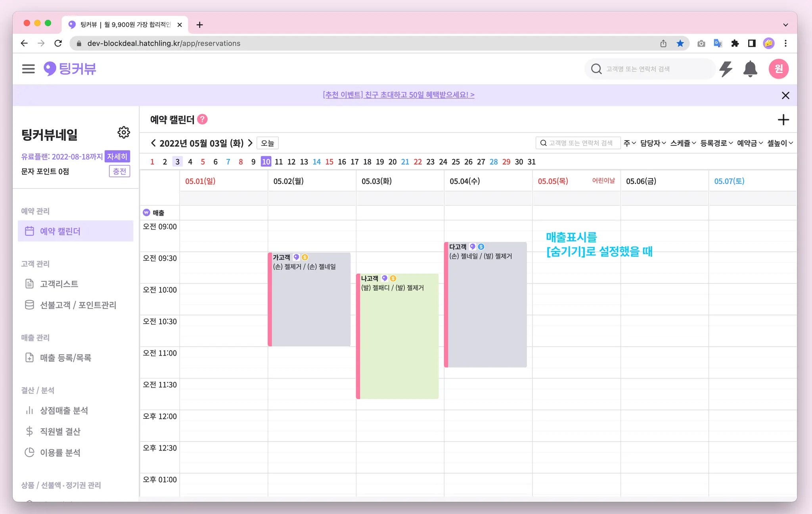Add new reservation with plus icon

point(783,120)
